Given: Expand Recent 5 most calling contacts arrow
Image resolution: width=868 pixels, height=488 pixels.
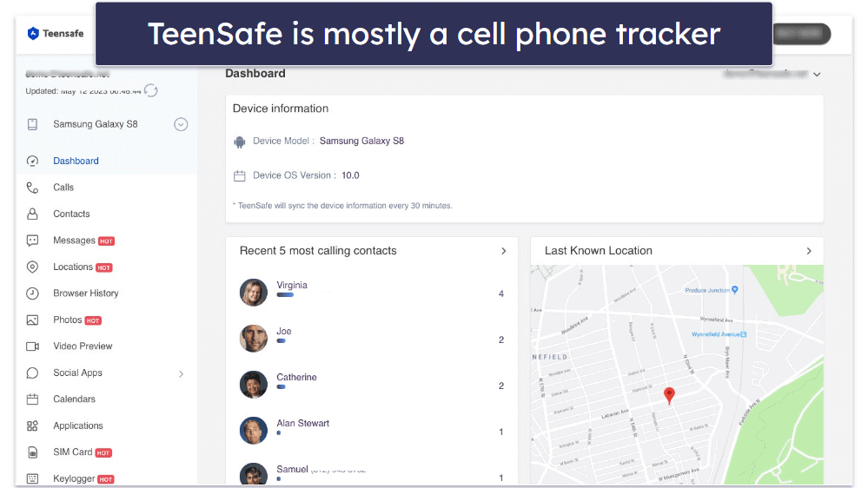Looking at the screenshot, I should click(x=503, y=251).
